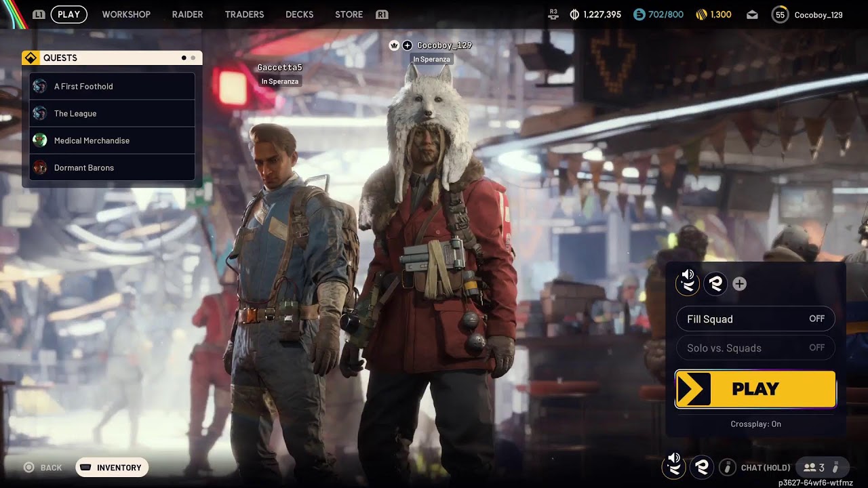Click the coin currency icon beside 1,227,395
Viewport: 868px width, 488px height.
pos(574,14)
